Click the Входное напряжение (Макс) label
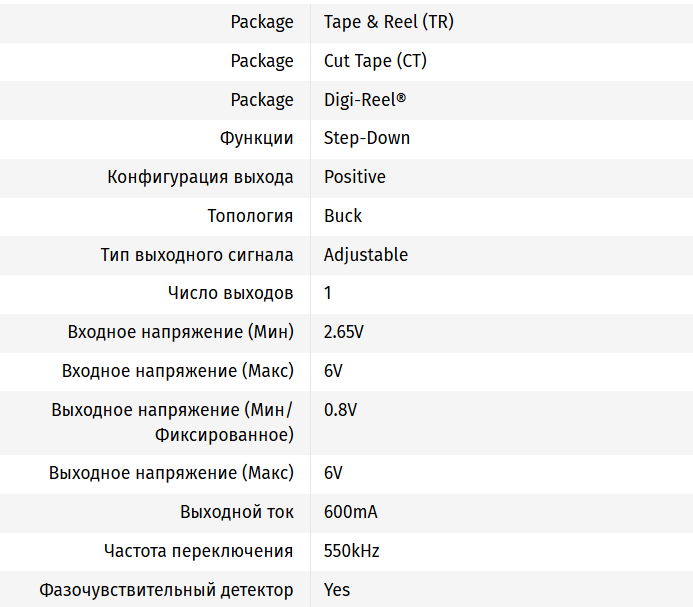 tap(178, 371)
